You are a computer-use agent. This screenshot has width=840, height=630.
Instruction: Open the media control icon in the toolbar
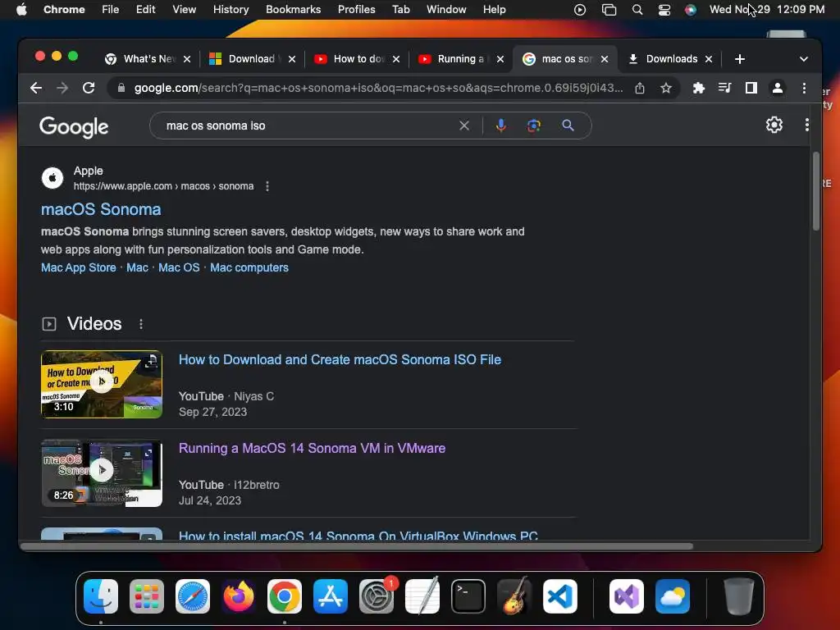[x=724, y=88]
